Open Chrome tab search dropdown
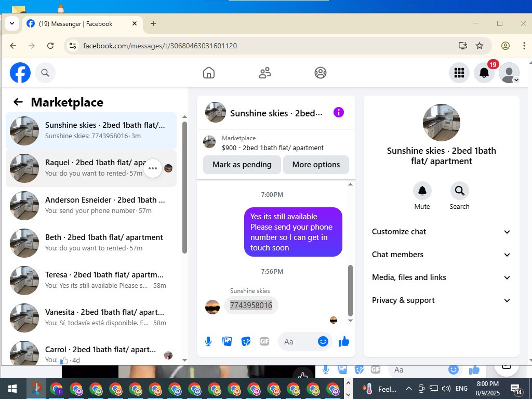Screen dimensions: 532x399 12,23
